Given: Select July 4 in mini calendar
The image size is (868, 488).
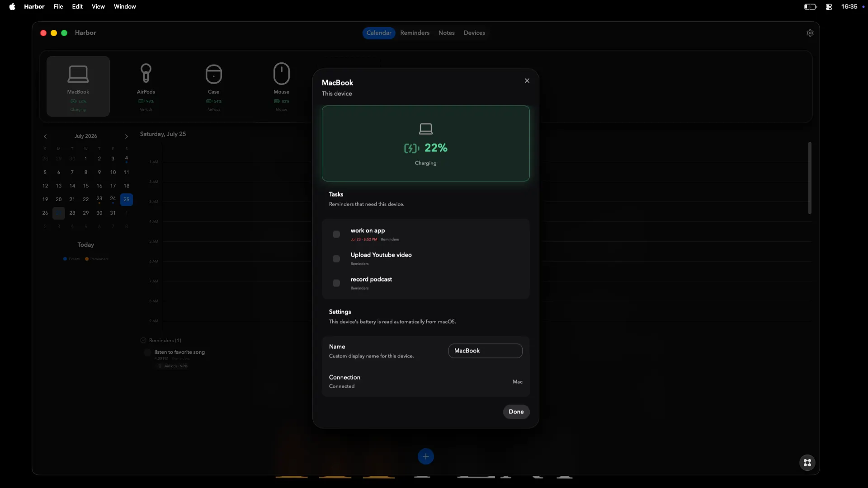Looking at the screenshot, I should [127, 159].
